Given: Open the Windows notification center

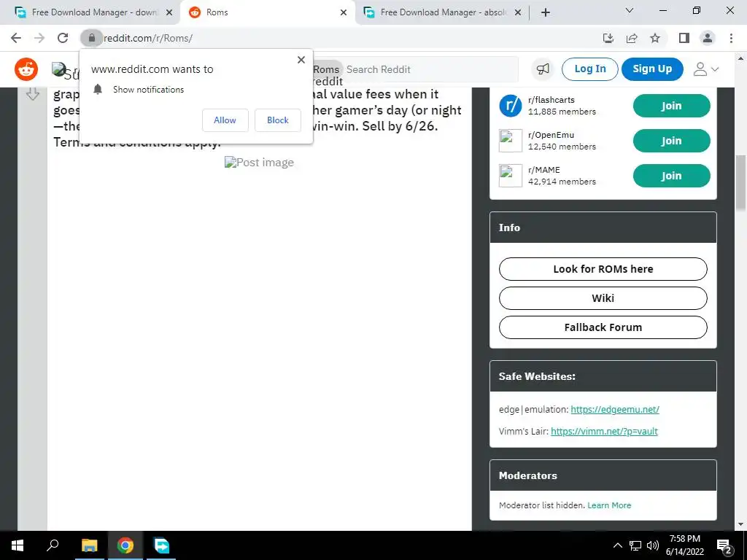Looking at the screenshot, I should [724, 545].
